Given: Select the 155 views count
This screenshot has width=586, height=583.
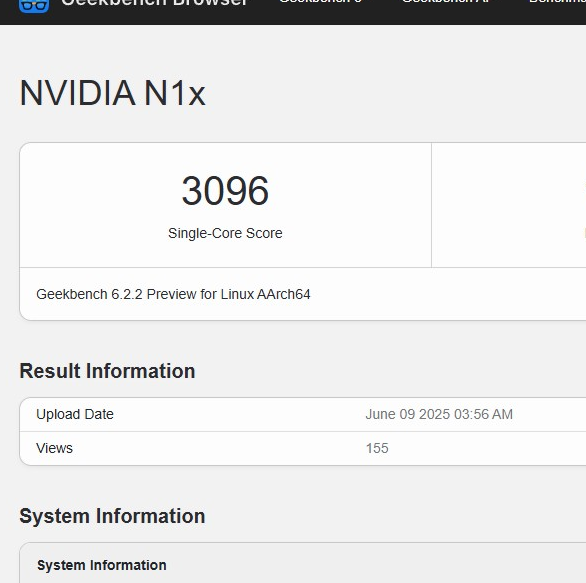Looking at the screenshot, I should tap(377, 448).
